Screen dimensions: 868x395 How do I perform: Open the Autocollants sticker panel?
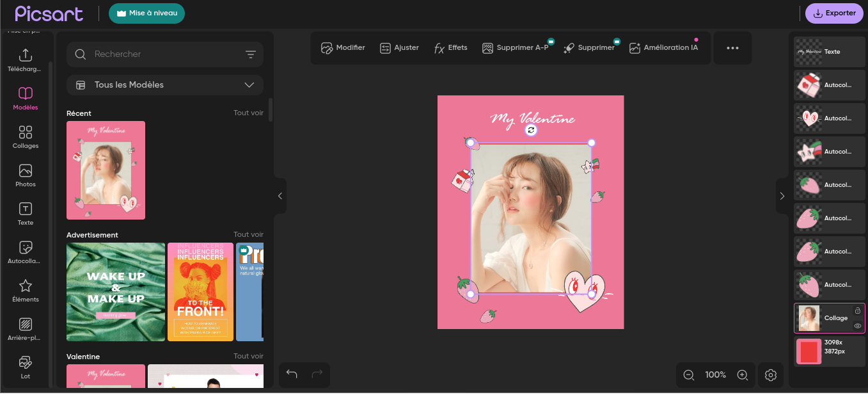26,252
